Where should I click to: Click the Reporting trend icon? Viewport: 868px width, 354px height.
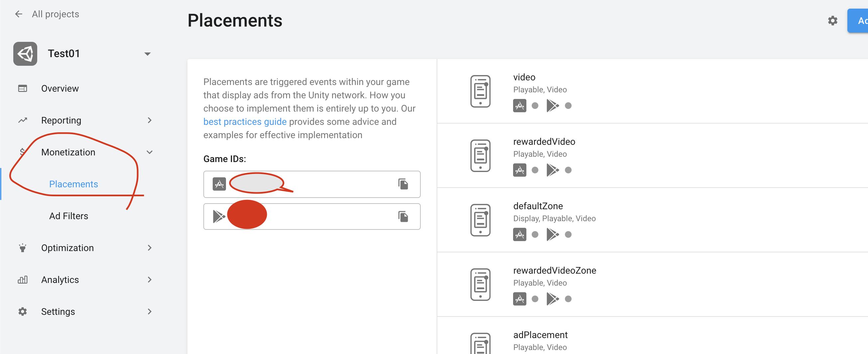(23, 120)
